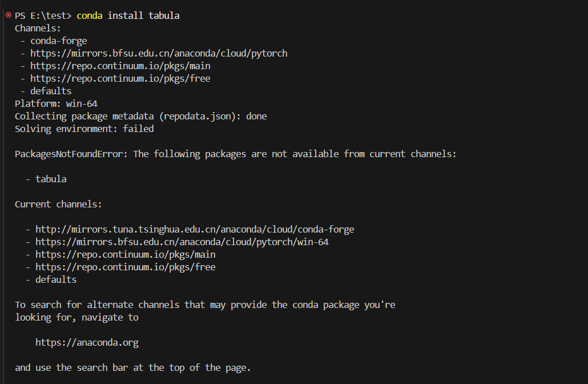Click the PackagesNotFoundError text
Screen dimensions: 588x384
click(71, 154)
